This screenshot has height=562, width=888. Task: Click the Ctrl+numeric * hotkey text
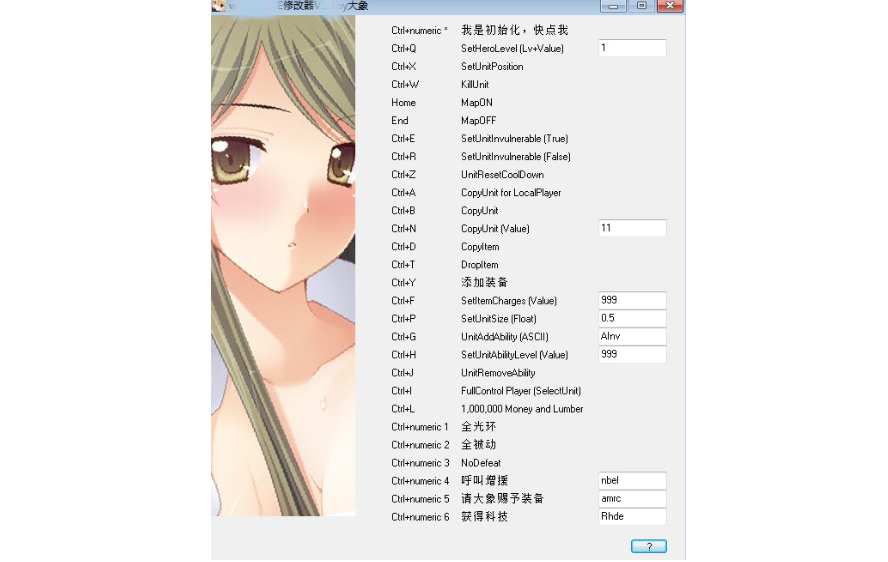tap(419, 31)
